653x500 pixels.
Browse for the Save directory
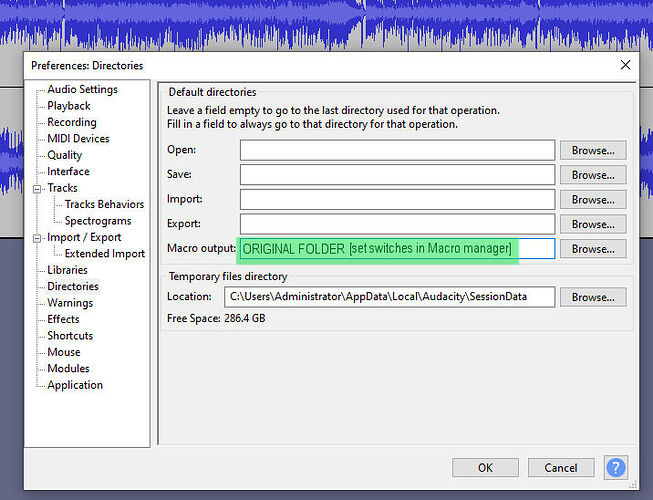pyautogui.click(x=593, y=175)
